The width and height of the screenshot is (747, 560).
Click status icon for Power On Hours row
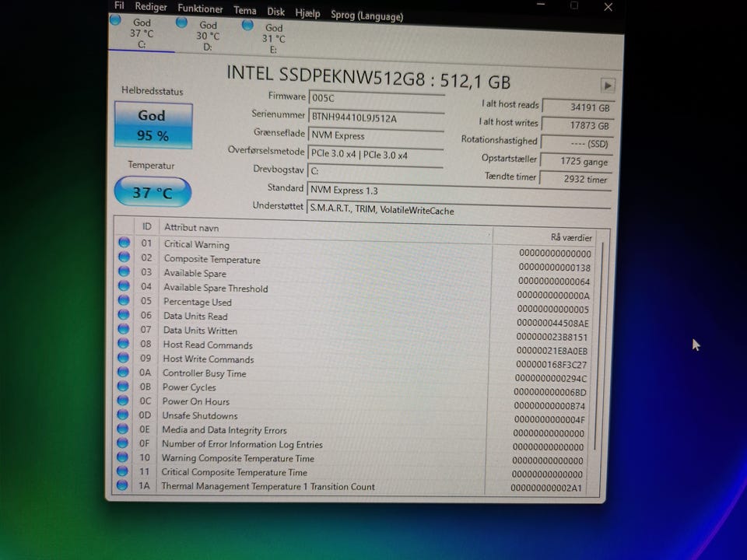click(123, 400)
